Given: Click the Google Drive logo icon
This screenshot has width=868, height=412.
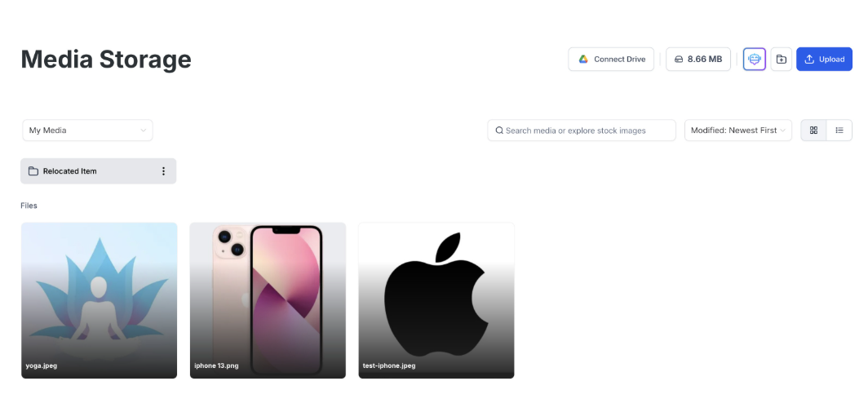Looking at the screenshot, I should [583, 60].
